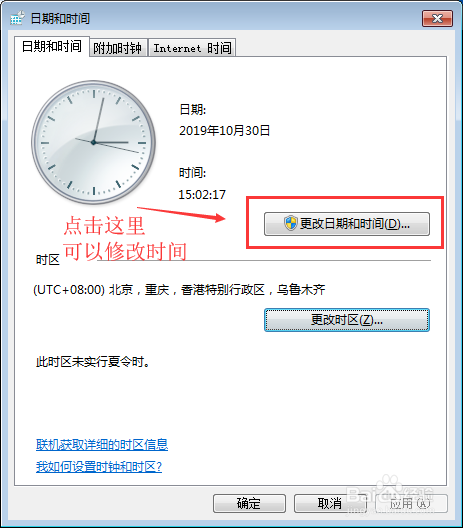Click the 日期和时间 window title text

[x=60, y=18]
